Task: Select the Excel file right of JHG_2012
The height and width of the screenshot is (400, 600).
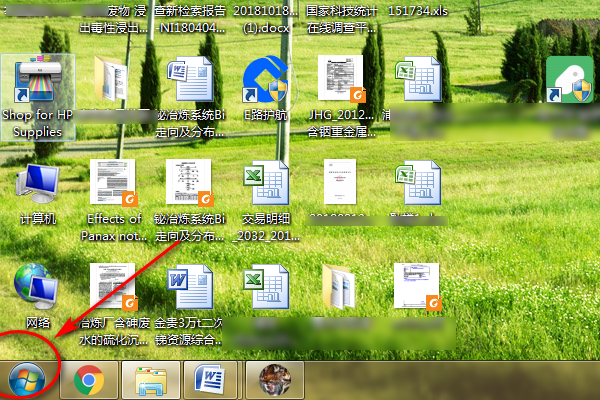Action: (416, 82)
